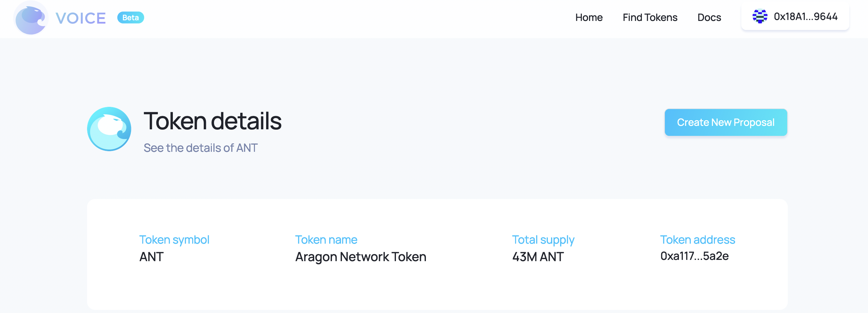Open the Docs link
This screenshot has width=868, height=313.
tap(709, 17)
